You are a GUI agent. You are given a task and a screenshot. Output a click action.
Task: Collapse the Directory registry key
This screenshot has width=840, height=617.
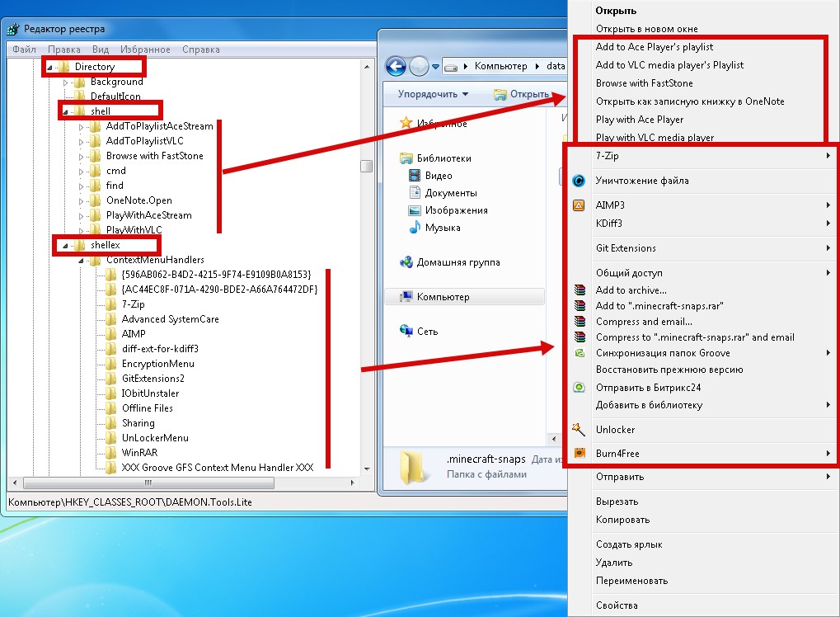[50, 67]
